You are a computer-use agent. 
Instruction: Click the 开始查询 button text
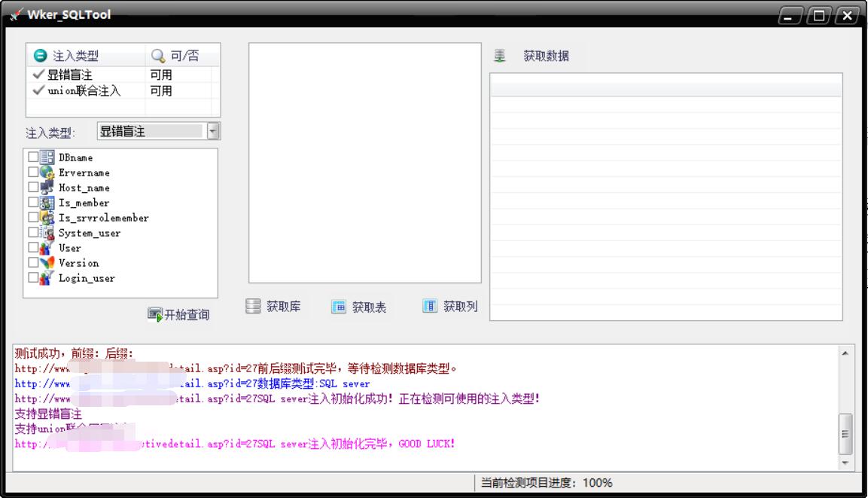(x=187, y=315)
